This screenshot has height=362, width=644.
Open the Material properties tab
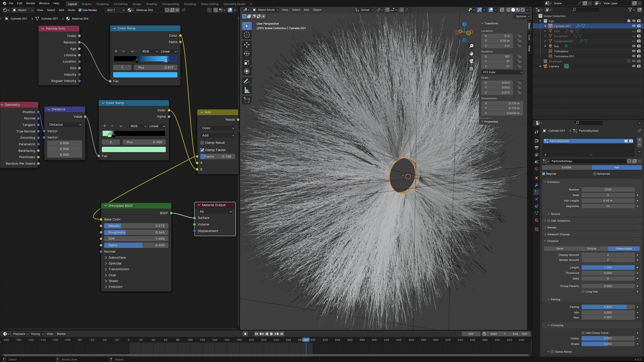point(537,220)
